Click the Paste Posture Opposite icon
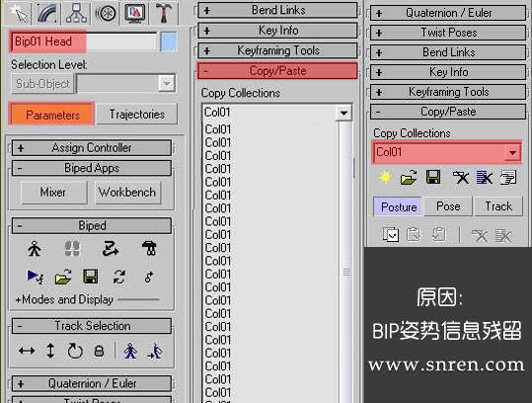Viewport: 532px width, 403px height. point(438,235)
